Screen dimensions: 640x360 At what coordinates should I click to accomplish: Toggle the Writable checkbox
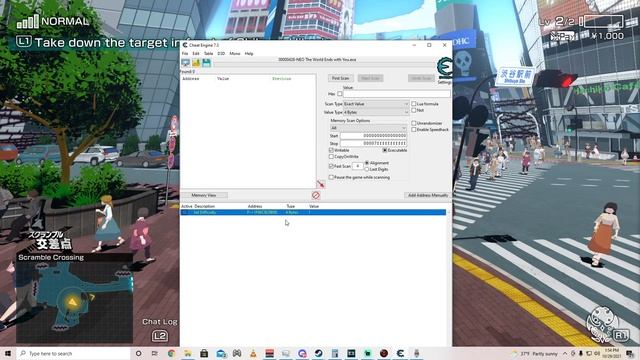331,150
